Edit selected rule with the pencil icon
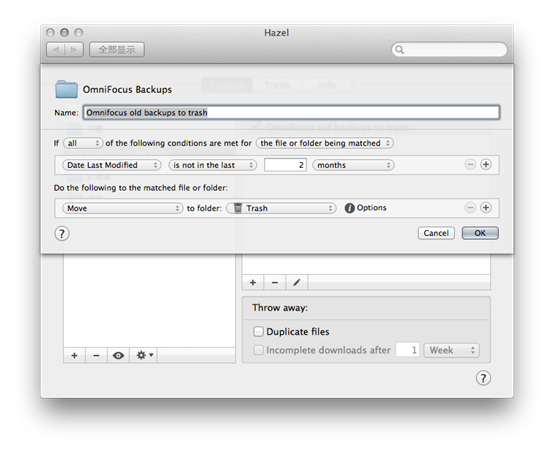 296,283
